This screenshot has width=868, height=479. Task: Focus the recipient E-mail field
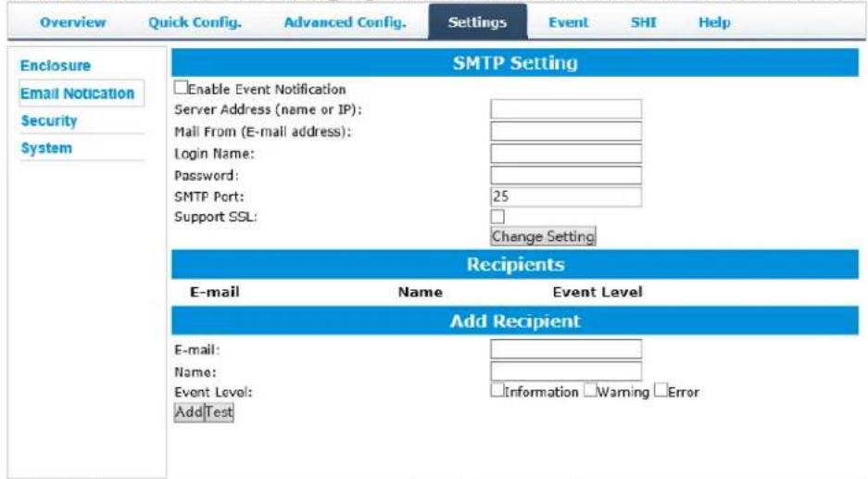click(566, 349)
